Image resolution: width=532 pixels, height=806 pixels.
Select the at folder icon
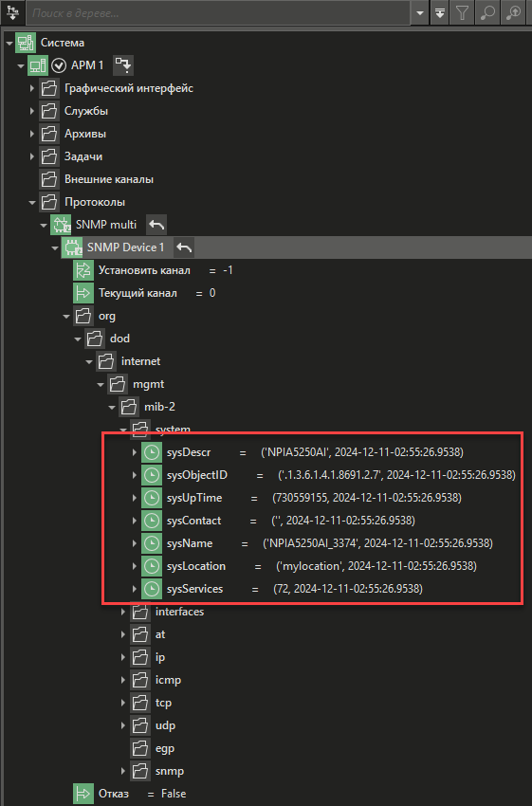click(139, 634)
